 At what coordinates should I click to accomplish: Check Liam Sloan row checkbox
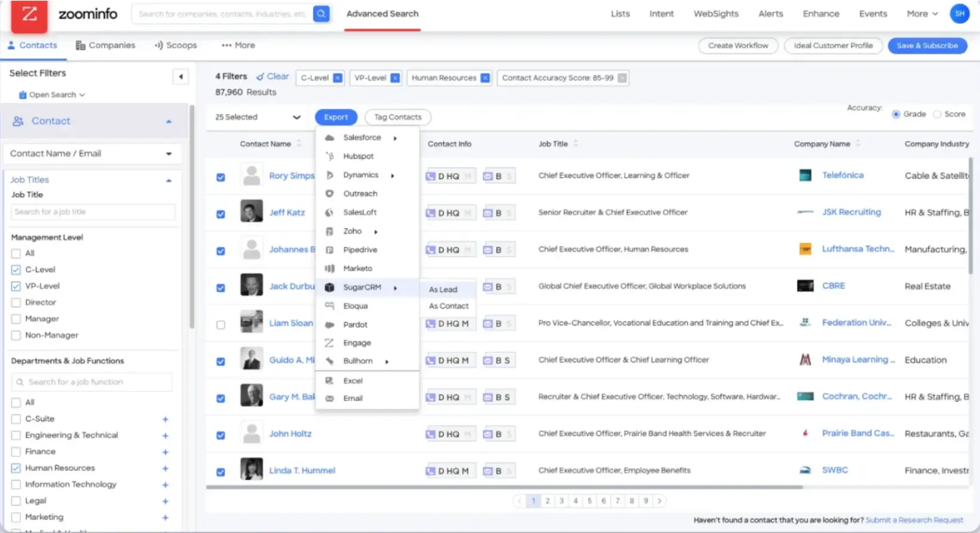[221, 325]
